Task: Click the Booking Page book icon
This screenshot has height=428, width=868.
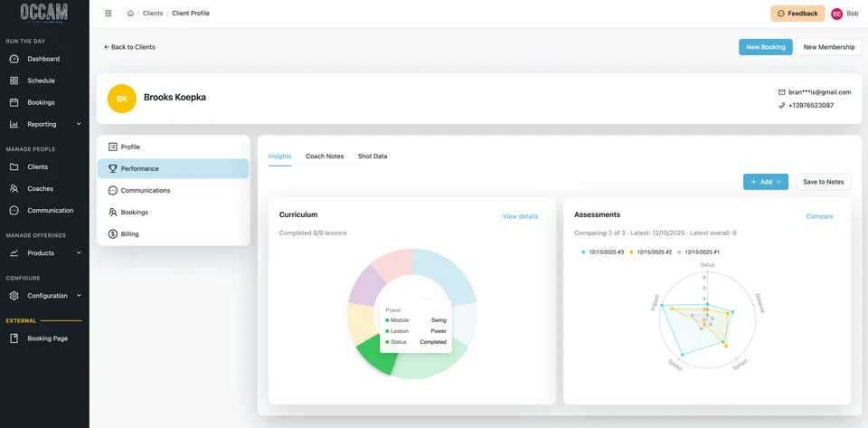Action: click(14, 338)
